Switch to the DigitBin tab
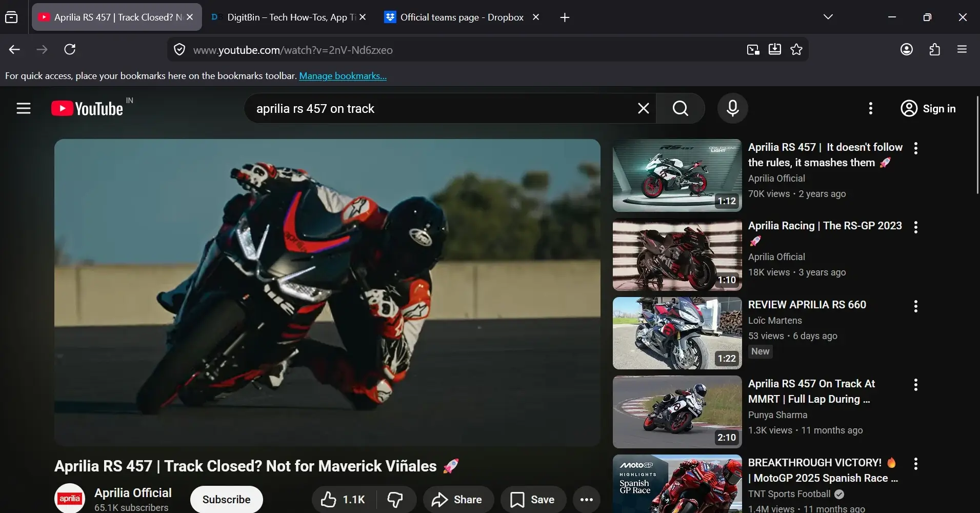The height and width of the screenshot is (513, 980). [287, 16]
